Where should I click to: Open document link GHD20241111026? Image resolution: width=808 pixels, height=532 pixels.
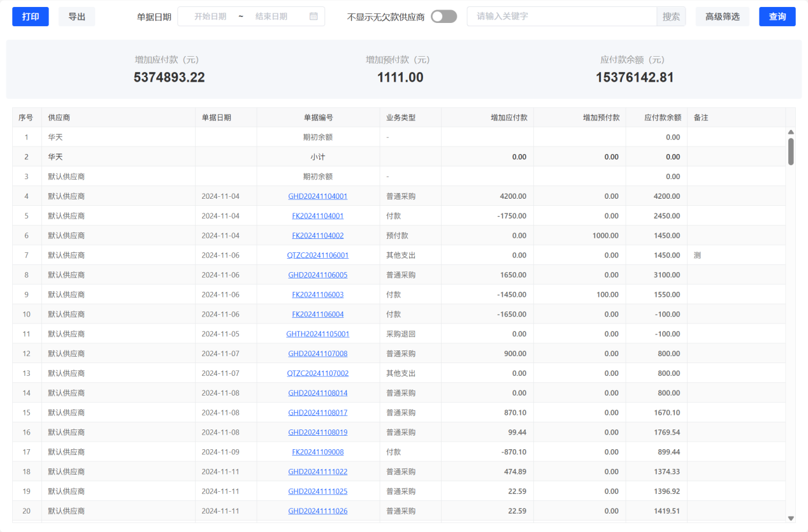point(317,511)
